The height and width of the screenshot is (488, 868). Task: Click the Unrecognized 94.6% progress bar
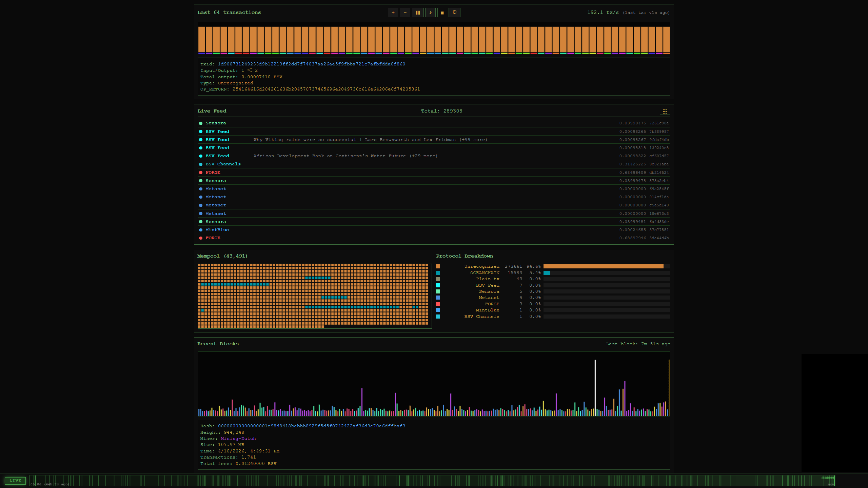pyautogui.click(x=607, y=266)
